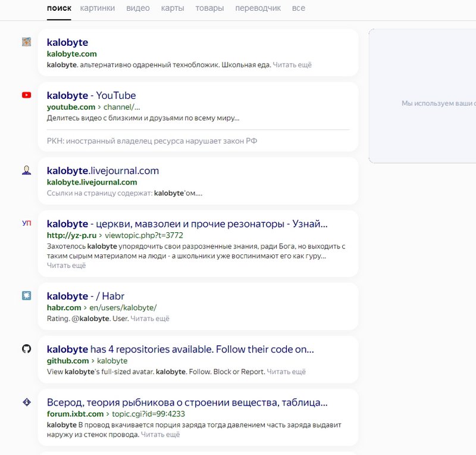Viewport: 476px width, 455px height.
Task: Open kalobyte has 4 repositories result
Action: point(180,349)
